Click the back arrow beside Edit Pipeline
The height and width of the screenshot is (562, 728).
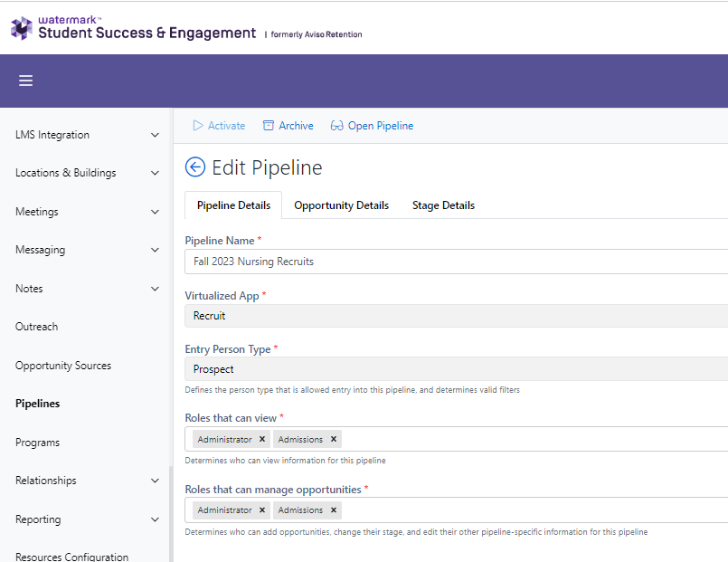coord(195,167)
